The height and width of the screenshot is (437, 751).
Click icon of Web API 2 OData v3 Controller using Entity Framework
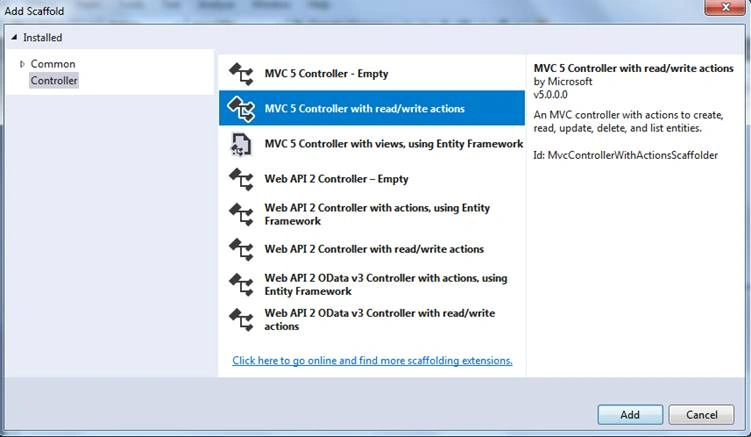click(x=241, y=285)
